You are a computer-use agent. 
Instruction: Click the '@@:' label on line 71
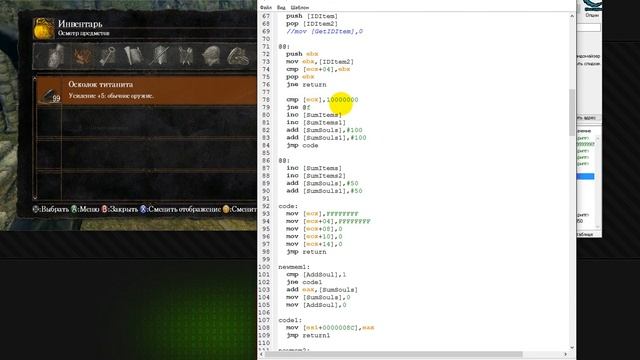tap(284, 47)
